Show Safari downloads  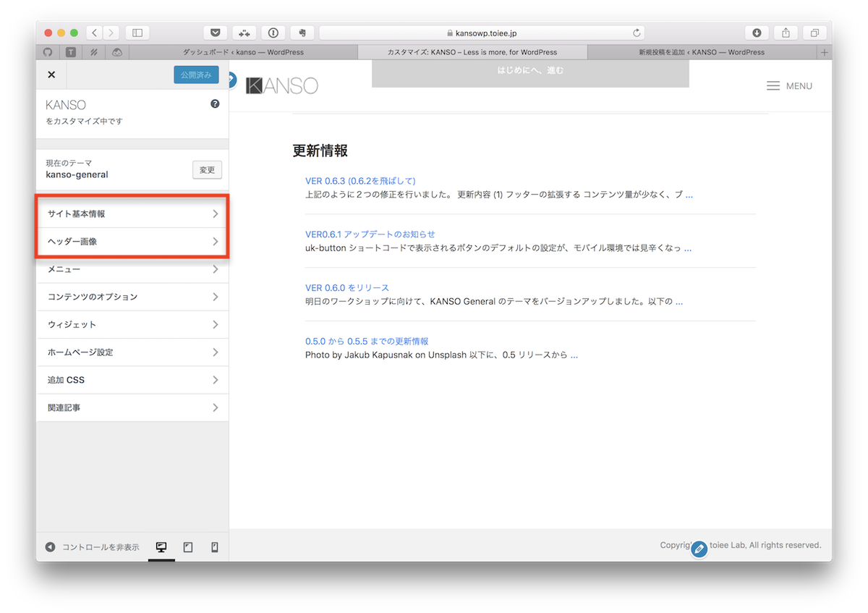[x=757, y=33]
